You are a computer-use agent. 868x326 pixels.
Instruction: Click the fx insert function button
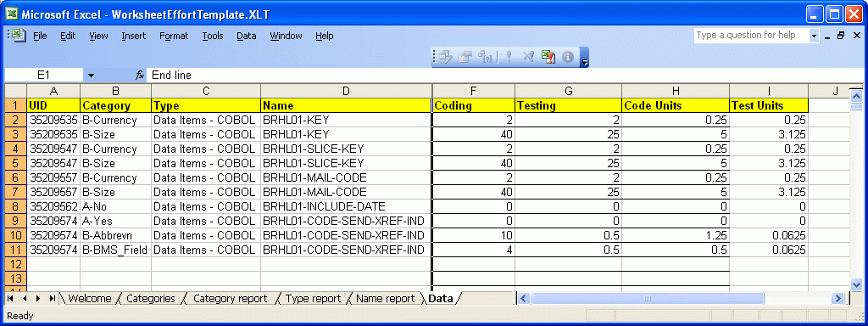(x=140, y=75)
